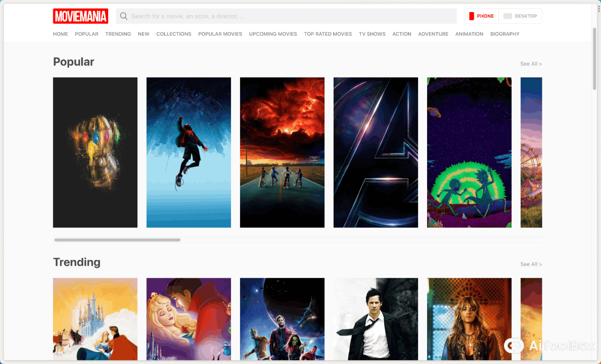Click the MovieMania logo

80,16
